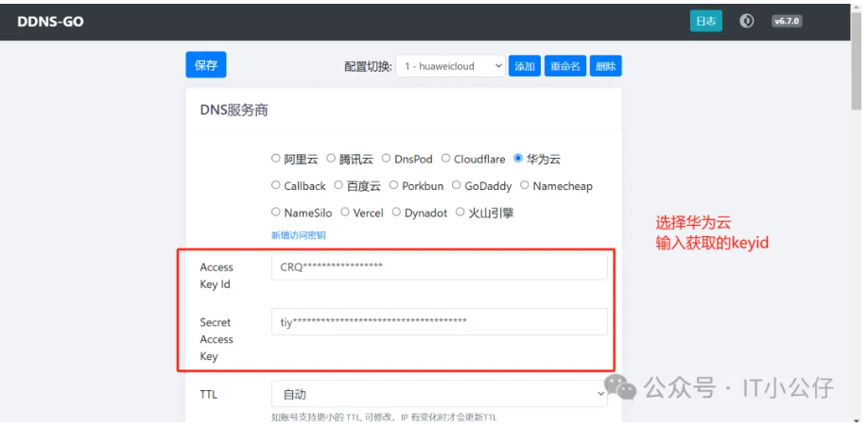Image resolution: width=868 pixels, height=428 pixels.
Task: Expand the TTL 自动 dropdown
Action: [x=440, y=394]
